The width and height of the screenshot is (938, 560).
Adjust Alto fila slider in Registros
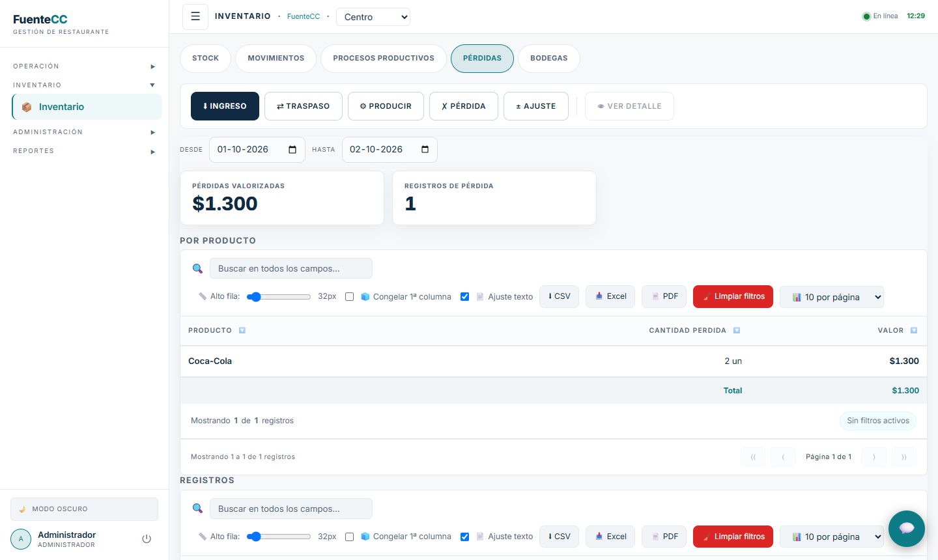pos(279,537)
